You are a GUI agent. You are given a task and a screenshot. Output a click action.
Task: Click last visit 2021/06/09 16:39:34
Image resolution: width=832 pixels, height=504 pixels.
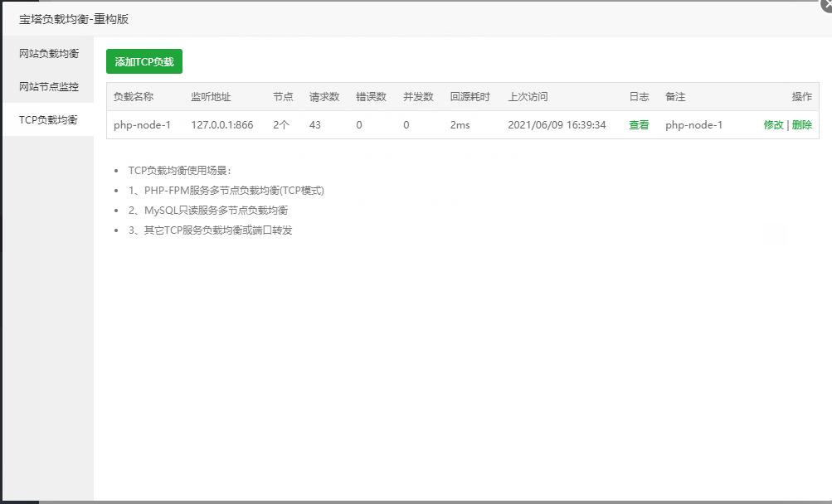557,125
